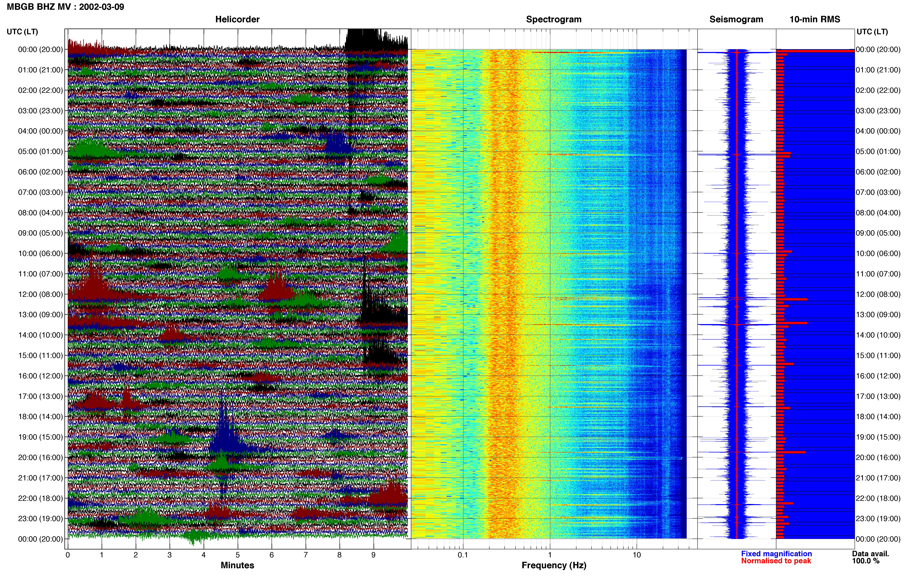This screenshot has height=578, width=924.
Task: Click left time label 08:00 (04:00)
Action: pyautogui.click(x=41, y=212)
